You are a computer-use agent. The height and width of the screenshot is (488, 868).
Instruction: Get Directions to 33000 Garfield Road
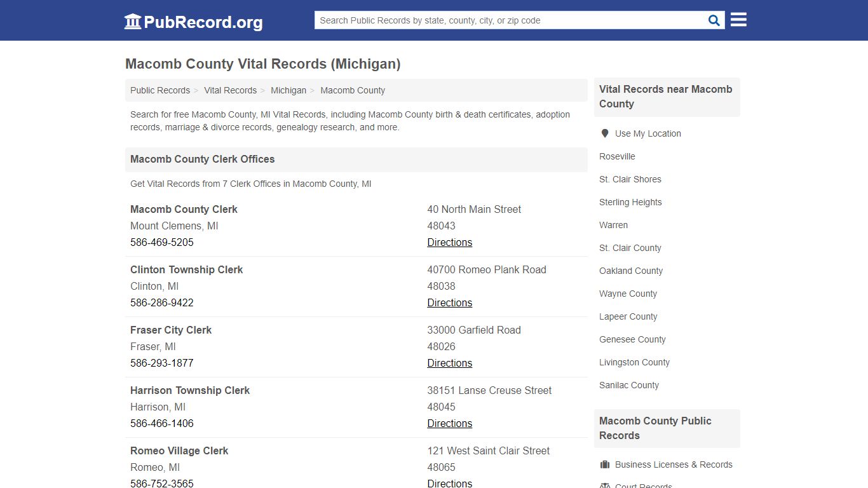449,363
